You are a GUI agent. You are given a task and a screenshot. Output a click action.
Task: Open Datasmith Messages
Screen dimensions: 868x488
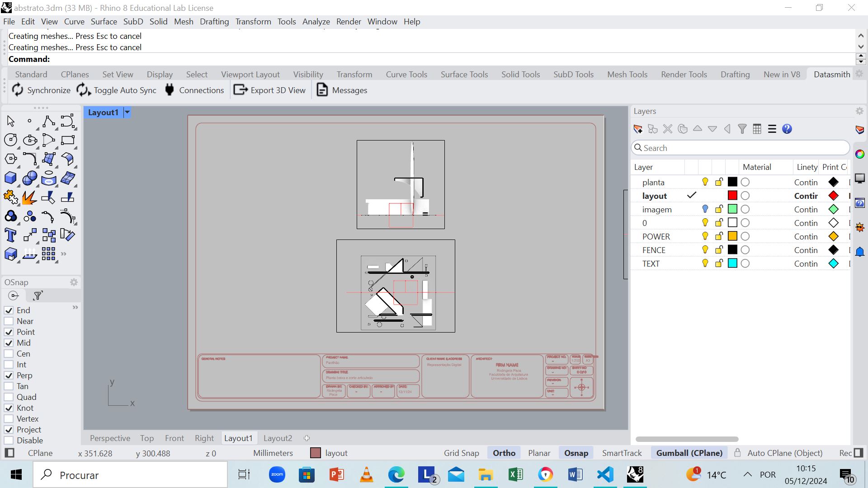pos(342,90)
